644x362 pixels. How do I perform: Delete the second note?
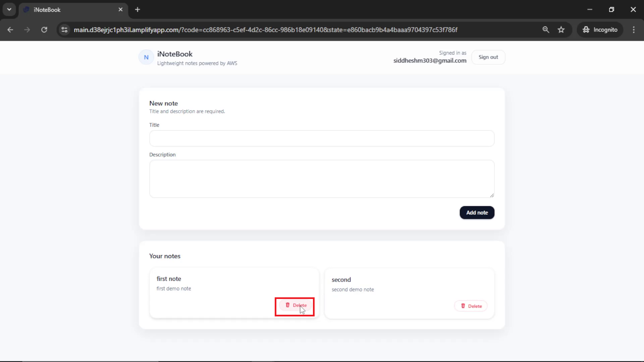(x=471, y=306)
